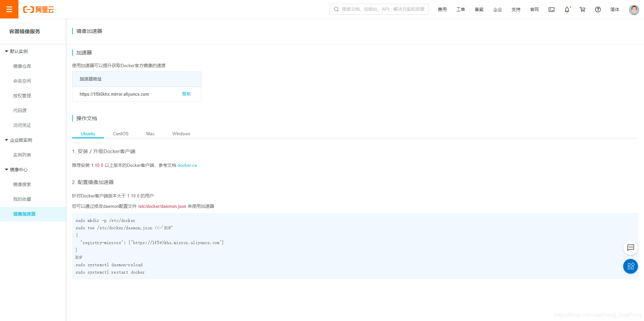Image resolution: width=644 pixels, height=321 pixels.
Task: Open 访问凭证 in the sidebar
Action: coord(22,125)
